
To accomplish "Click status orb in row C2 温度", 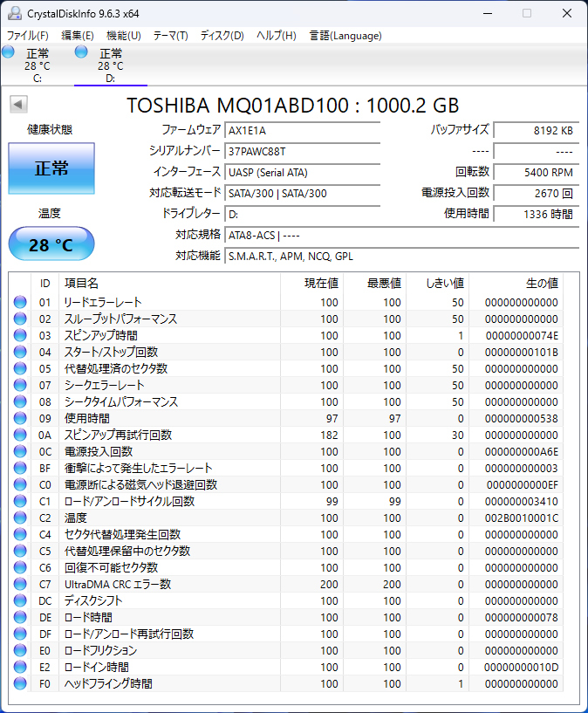I will coord(20,518).
